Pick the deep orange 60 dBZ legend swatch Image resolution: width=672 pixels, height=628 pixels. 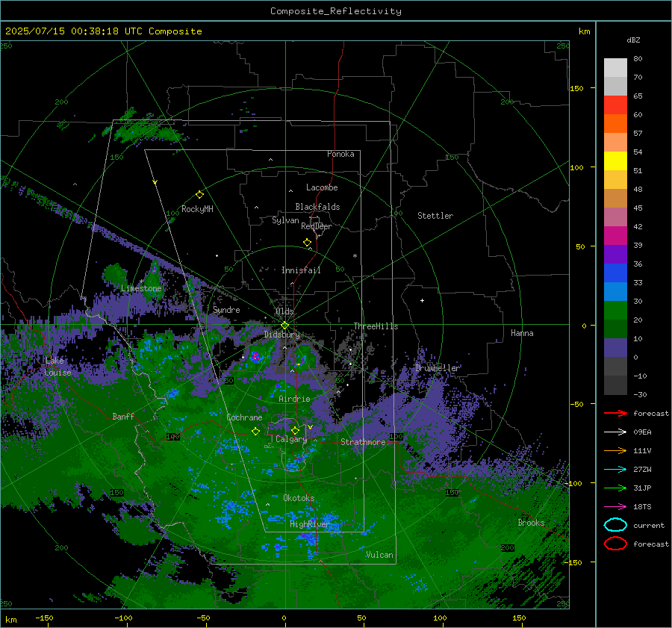coord(615,123)
